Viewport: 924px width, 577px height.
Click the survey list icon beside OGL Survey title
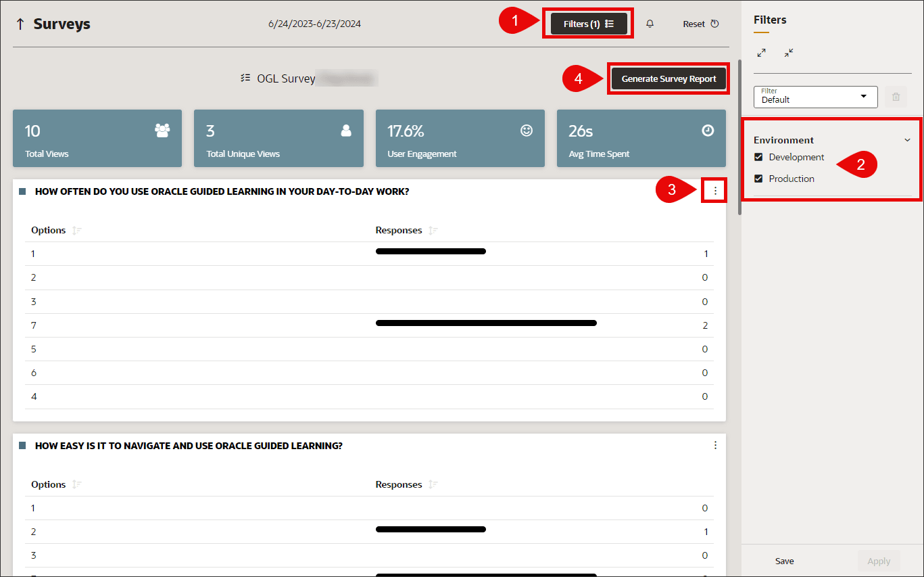pyautogui.click(x=245, y=78)
